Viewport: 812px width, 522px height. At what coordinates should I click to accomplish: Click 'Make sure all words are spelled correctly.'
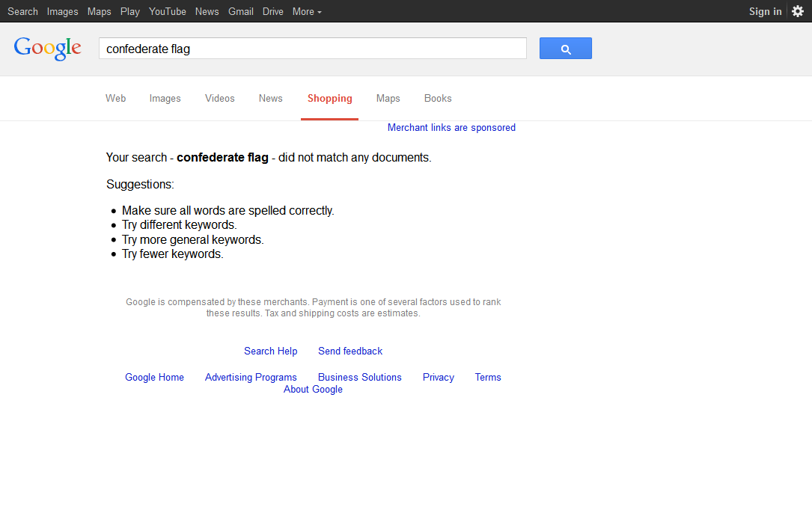point(228,211)
